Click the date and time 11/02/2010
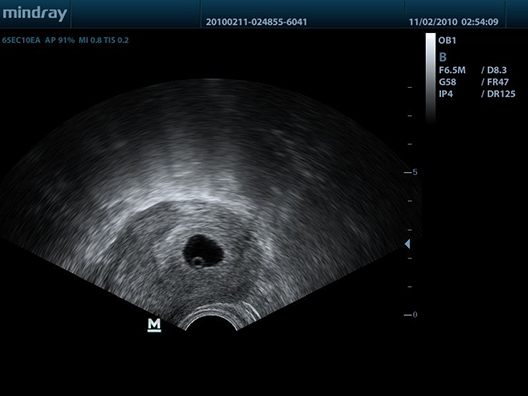The image size is (528, 396). [x=454, y=22]
